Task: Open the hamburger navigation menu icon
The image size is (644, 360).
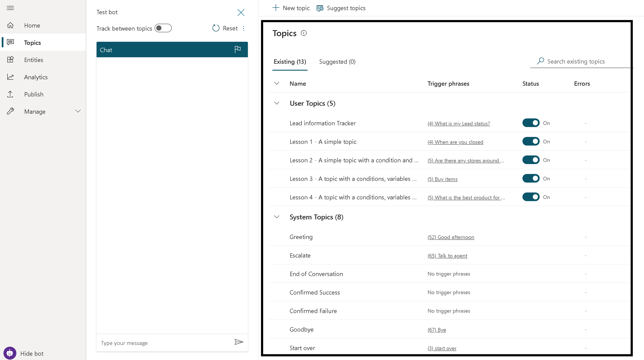Action: pos(10,8)
